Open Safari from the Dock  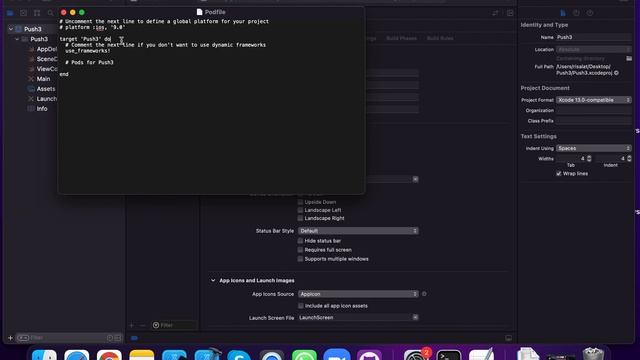76,355
